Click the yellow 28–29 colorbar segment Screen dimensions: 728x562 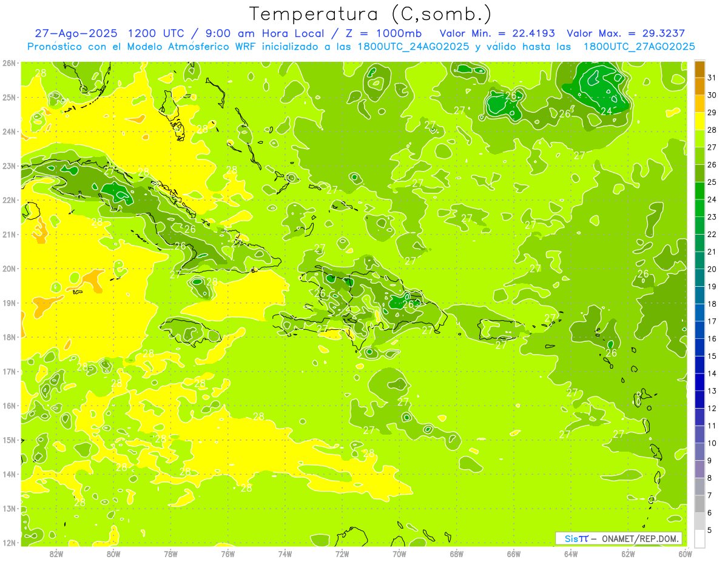(x=699, y=121)
